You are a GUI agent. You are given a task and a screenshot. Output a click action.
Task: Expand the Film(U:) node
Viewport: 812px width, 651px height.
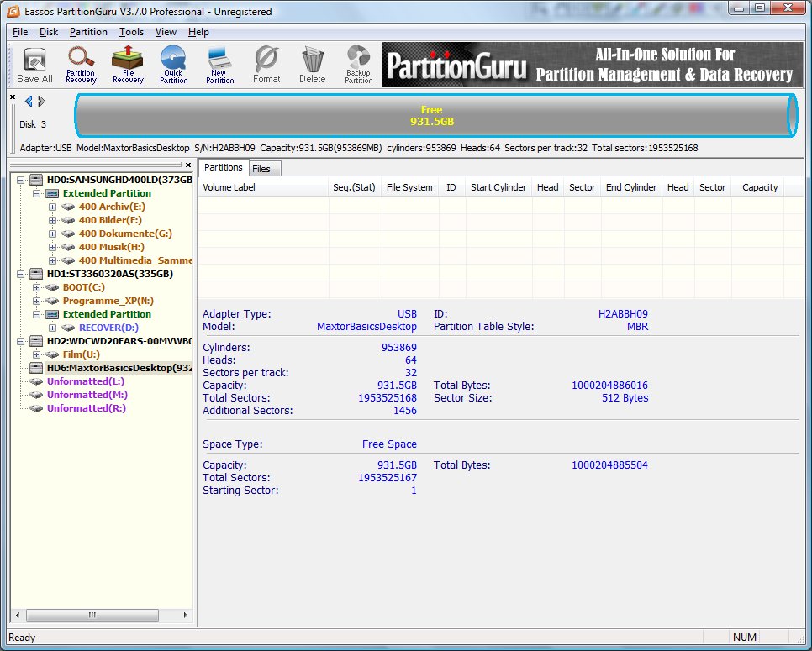click(36, 355)
